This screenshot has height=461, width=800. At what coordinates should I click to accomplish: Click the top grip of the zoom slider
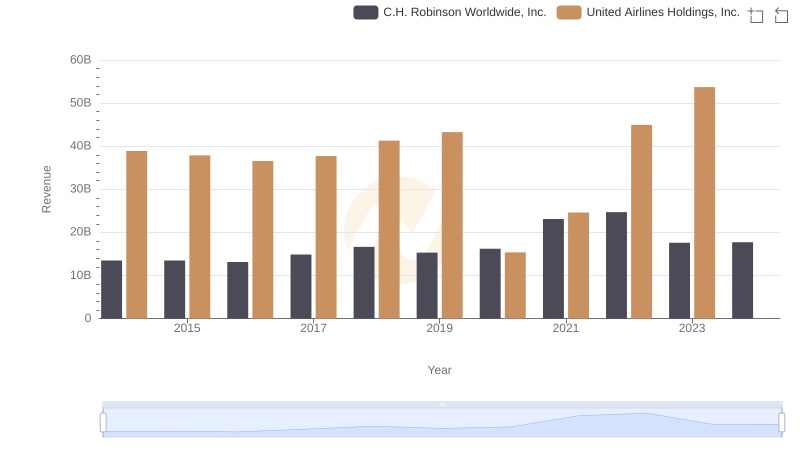(442, 404)
